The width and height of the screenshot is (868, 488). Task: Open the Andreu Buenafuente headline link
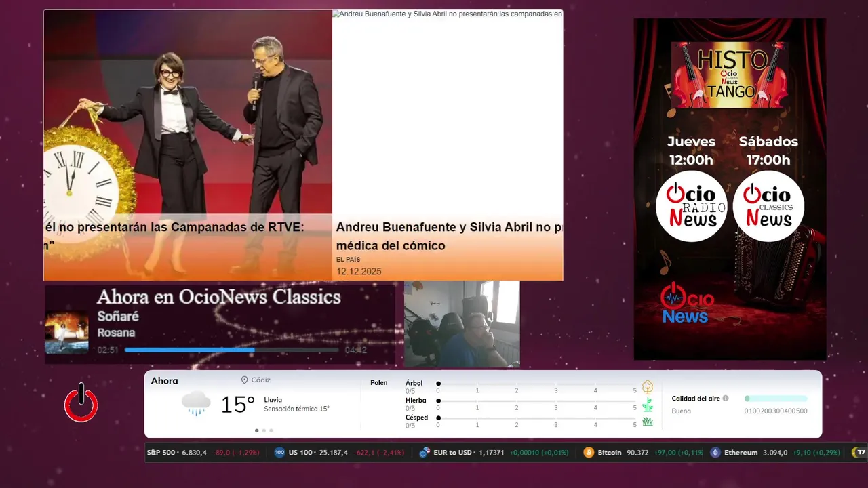(449, 237)
